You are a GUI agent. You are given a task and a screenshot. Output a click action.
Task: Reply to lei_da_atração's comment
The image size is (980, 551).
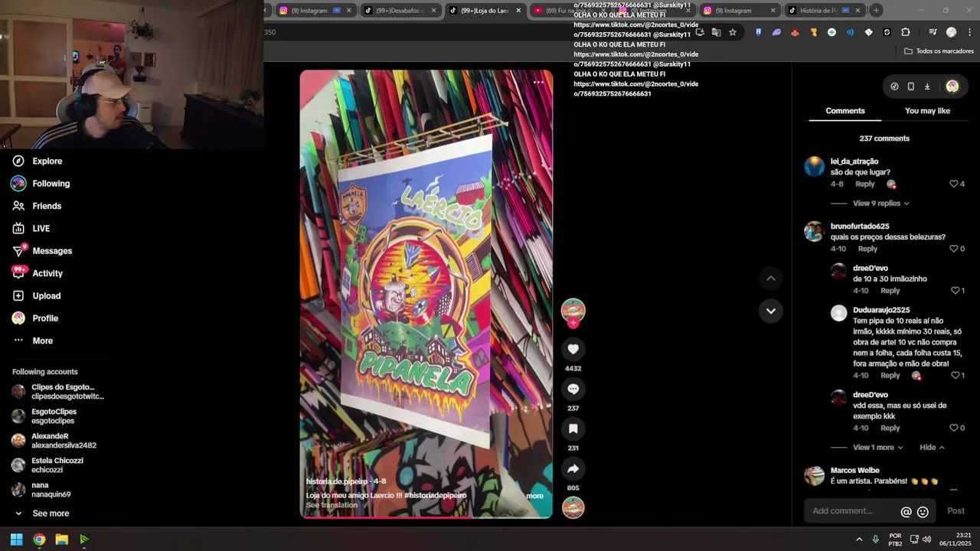pos(865,184)
